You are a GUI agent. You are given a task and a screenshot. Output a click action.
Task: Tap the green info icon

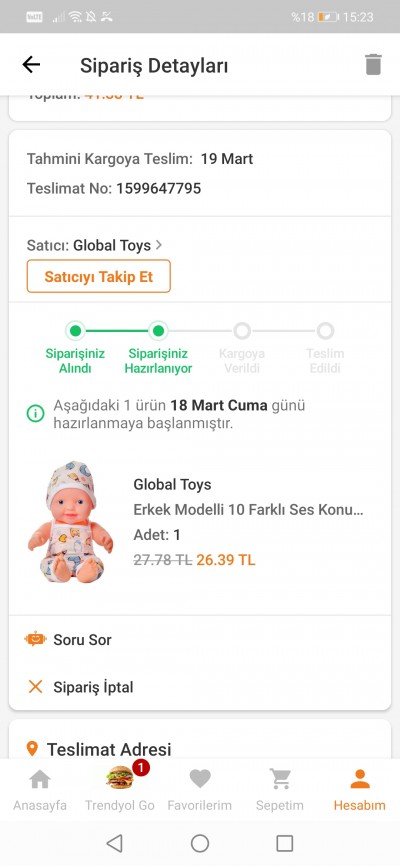(x=35, y=413)
